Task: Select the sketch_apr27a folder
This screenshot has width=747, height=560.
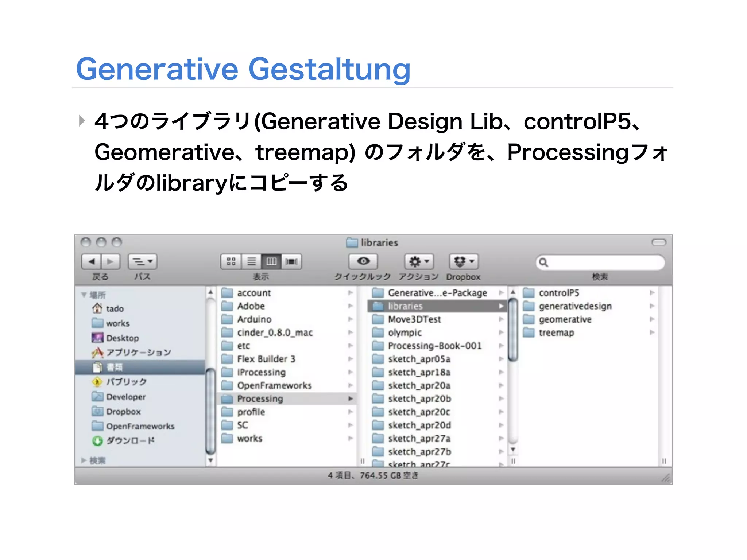Action: point(437,438)
